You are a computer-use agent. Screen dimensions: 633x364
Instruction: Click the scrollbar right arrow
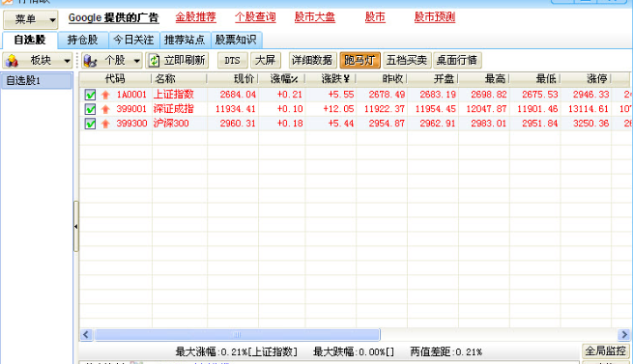624,334
